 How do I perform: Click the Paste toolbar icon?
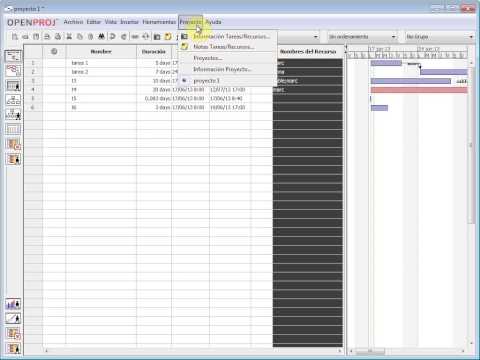click(90, 36)
